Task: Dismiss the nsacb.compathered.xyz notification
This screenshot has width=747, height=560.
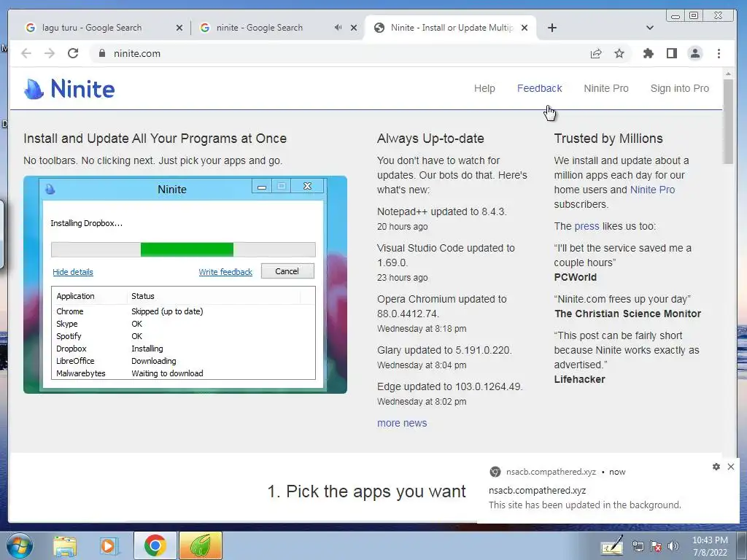Action: 731,467
